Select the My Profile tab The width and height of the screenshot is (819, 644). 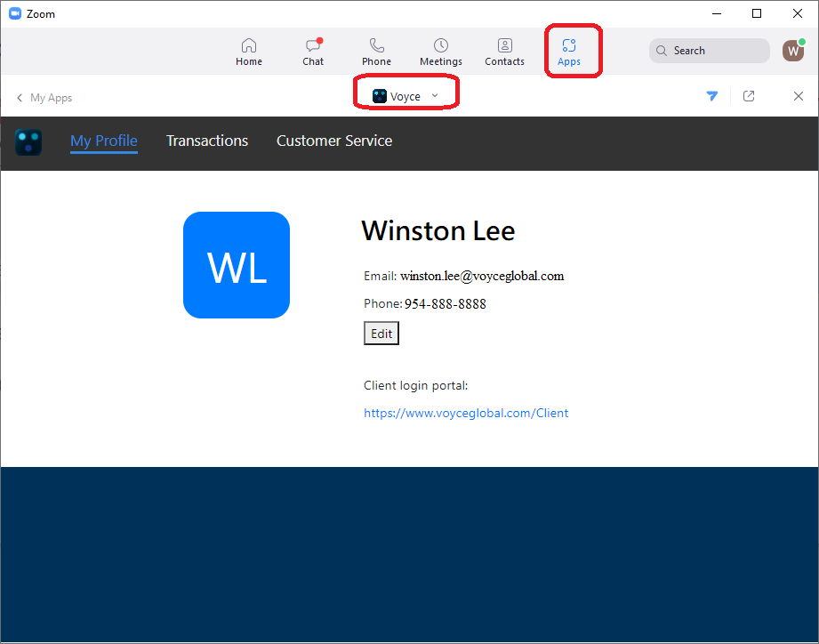coord(104,141)
